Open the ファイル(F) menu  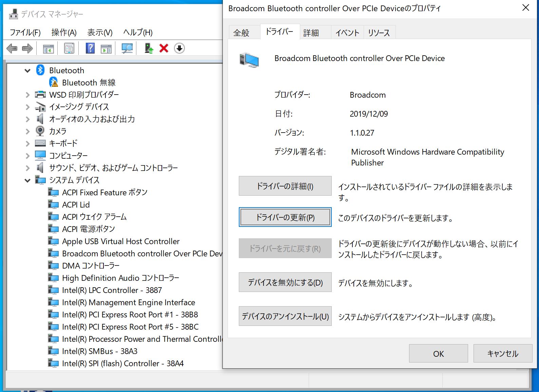tap(25, 32)
